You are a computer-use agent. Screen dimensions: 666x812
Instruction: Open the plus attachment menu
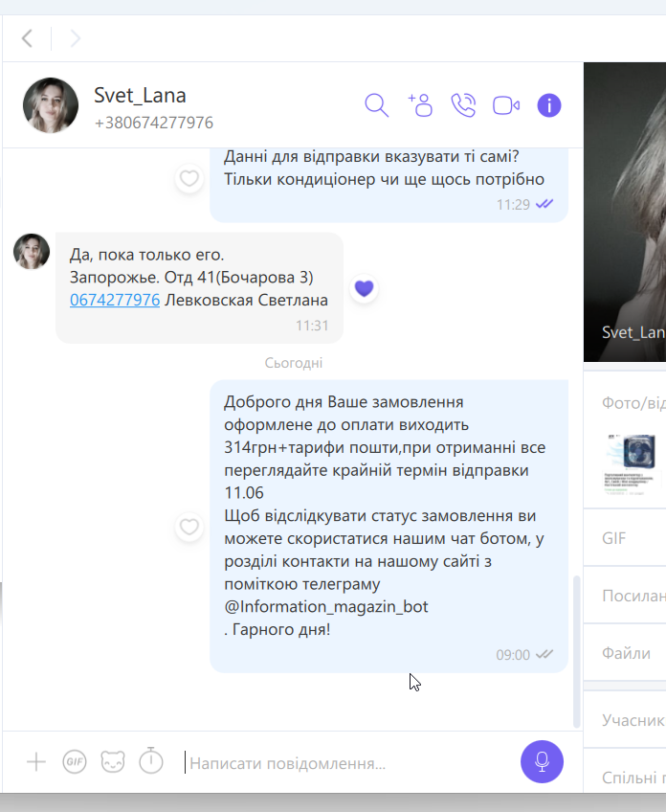(x=36, y=762)
